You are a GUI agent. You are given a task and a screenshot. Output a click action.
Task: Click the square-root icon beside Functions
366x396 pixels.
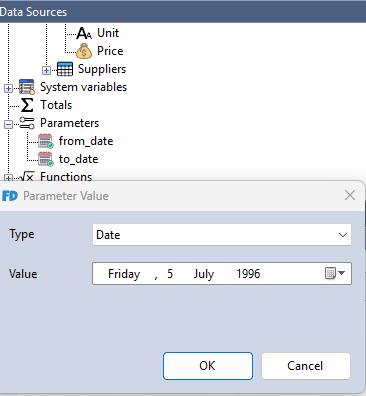click(27, 176)
